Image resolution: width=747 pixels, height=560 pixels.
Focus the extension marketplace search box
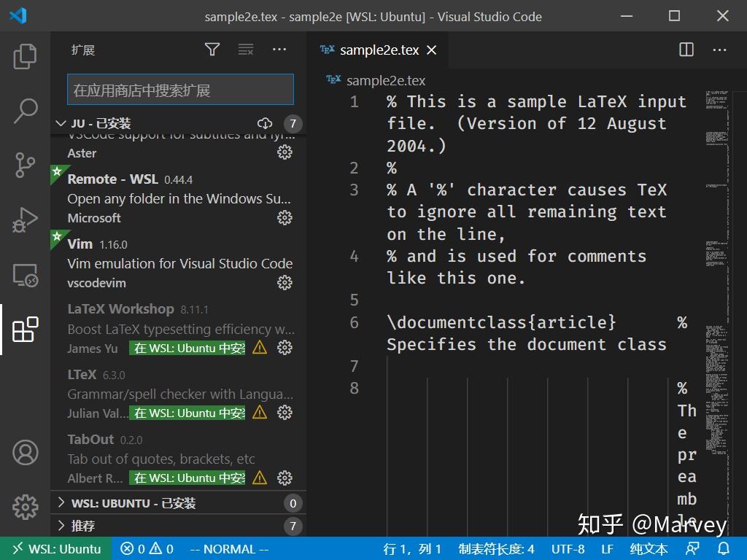click(181, 90)
